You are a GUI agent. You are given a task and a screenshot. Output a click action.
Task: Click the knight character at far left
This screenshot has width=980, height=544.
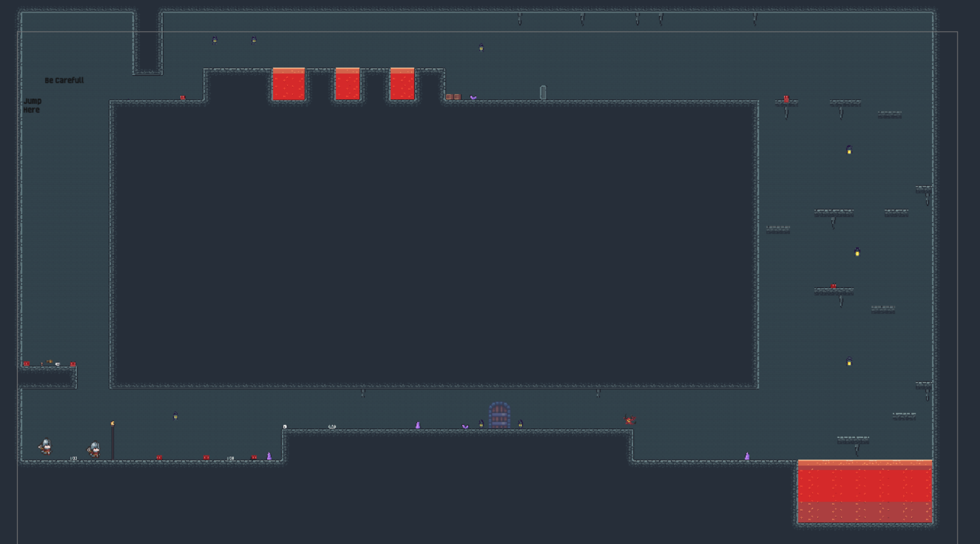[x=46, y=446]
